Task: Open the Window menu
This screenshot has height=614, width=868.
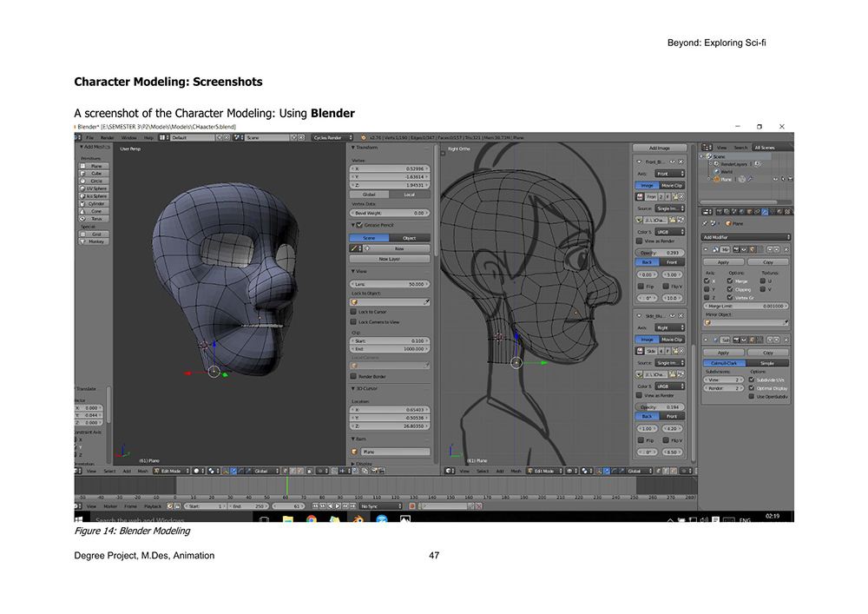Action: [x=128, y=138]
